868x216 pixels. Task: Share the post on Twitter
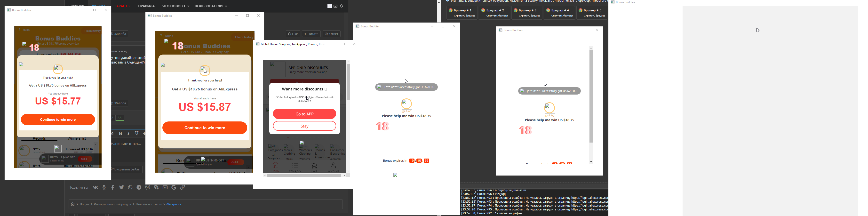pyautogui.click(x=122, y=187)
